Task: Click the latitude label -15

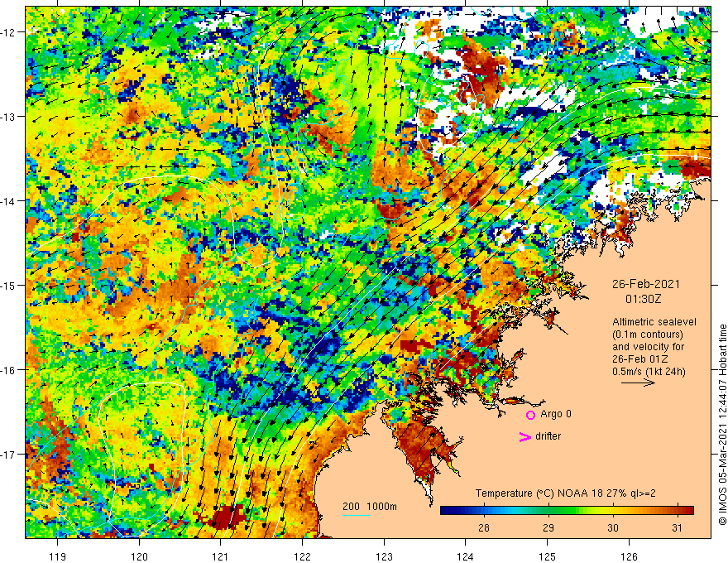Action: [x=7, y=285]
